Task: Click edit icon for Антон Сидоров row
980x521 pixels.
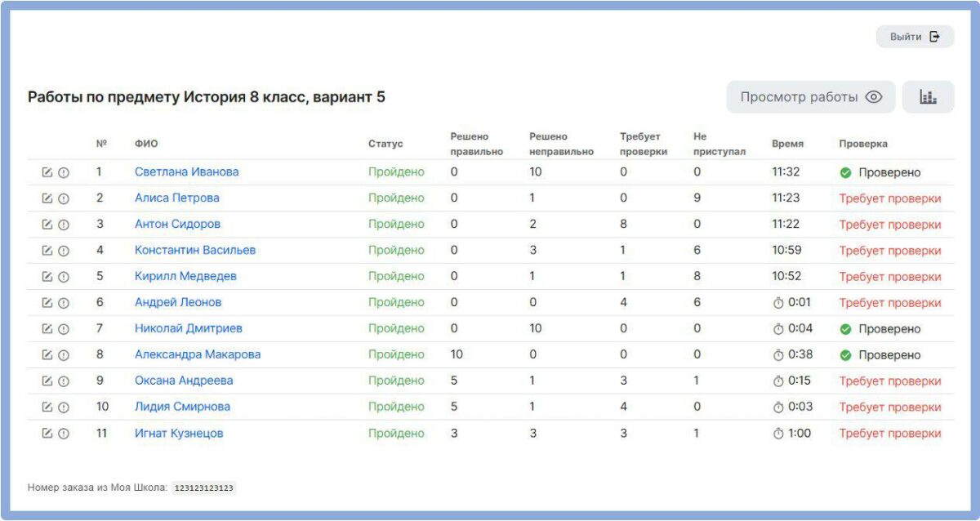Action: point(47,225)
